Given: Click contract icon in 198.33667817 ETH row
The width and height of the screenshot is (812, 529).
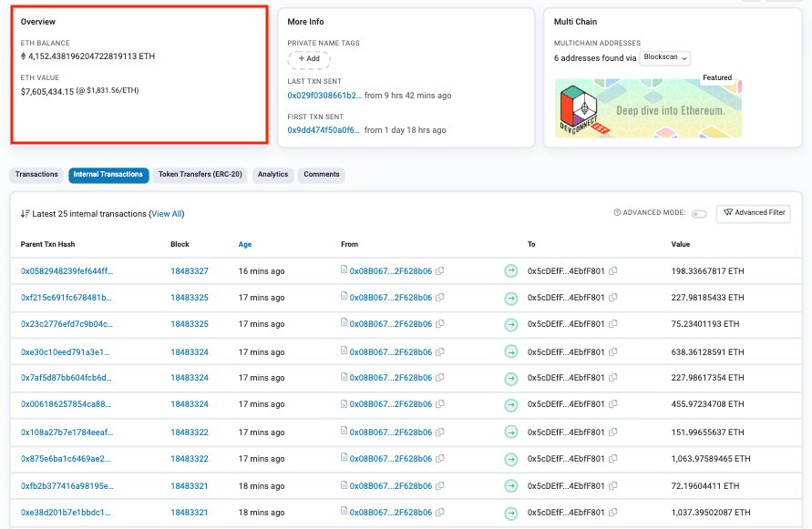Looking at the screenshot, I should point(344,270).
